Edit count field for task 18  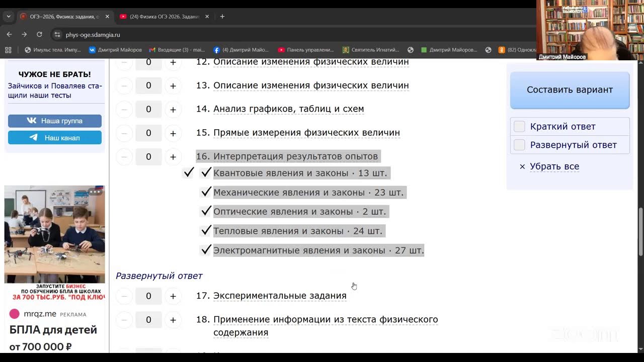pyautogui.click(x=148, y=320)
